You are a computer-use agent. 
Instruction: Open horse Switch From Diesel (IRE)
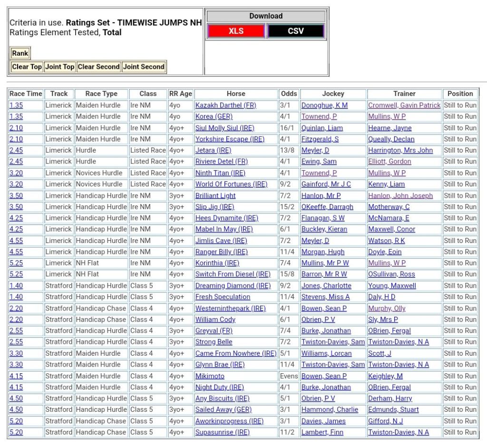pyautogui.click(x=233, y=274)
